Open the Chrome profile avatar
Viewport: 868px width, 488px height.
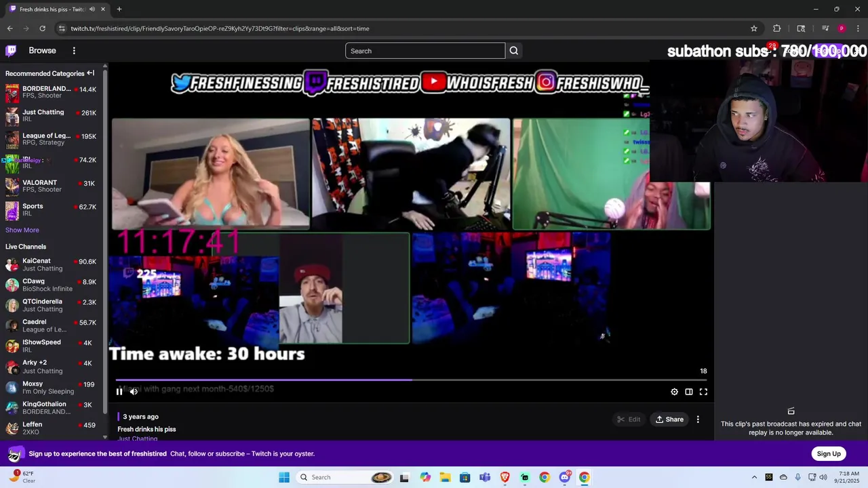842,28
